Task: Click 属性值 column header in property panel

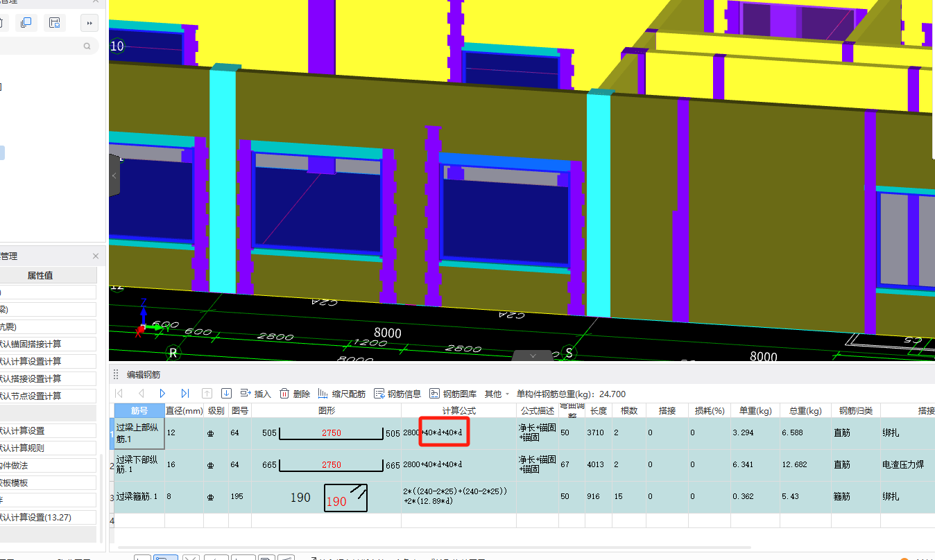Action: point(40,275)
